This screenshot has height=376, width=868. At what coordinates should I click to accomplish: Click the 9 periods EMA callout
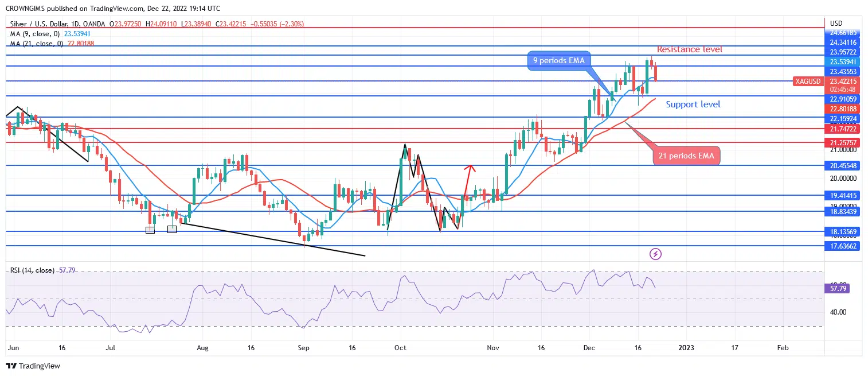point(558,61)
